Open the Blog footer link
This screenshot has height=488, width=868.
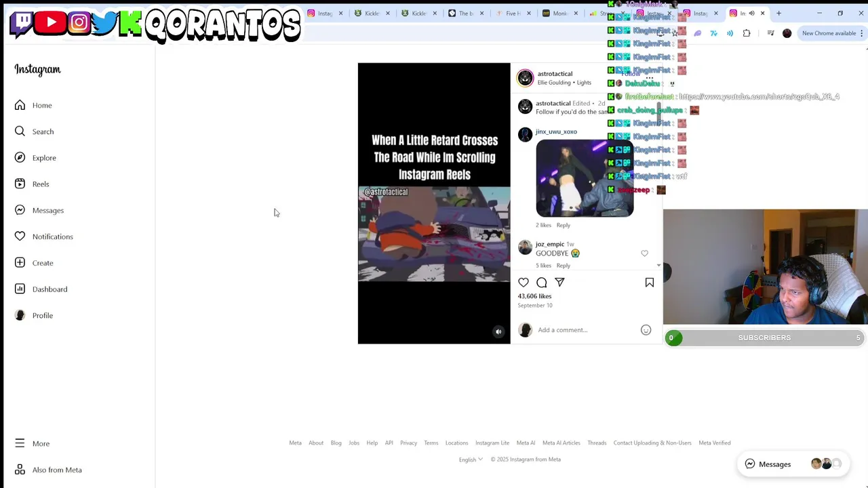click(336, 443)
